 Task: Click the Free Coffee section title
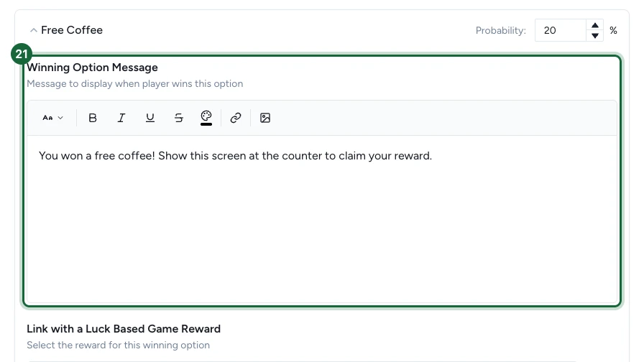click(x=72, y=30)
